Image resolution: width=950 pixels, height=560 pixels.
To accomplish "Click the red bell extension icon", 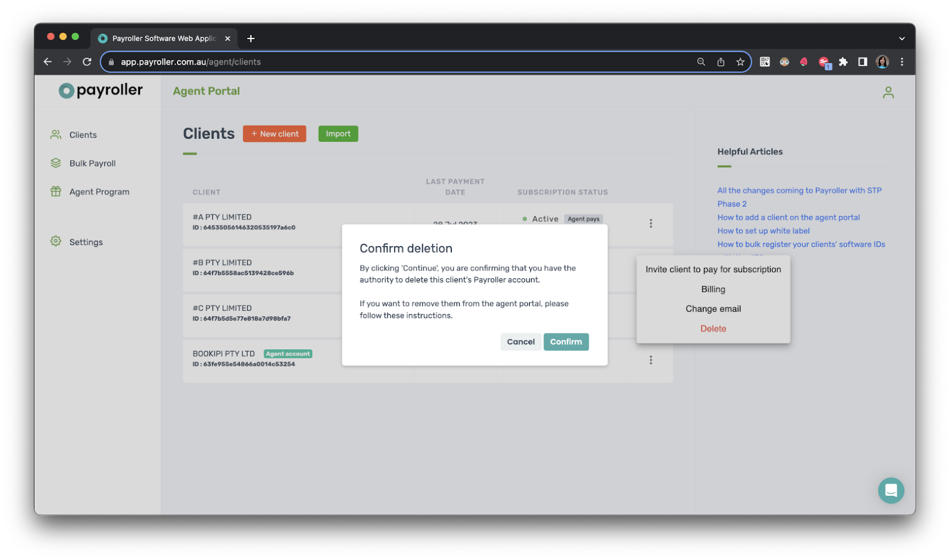I will click(804, 62).
